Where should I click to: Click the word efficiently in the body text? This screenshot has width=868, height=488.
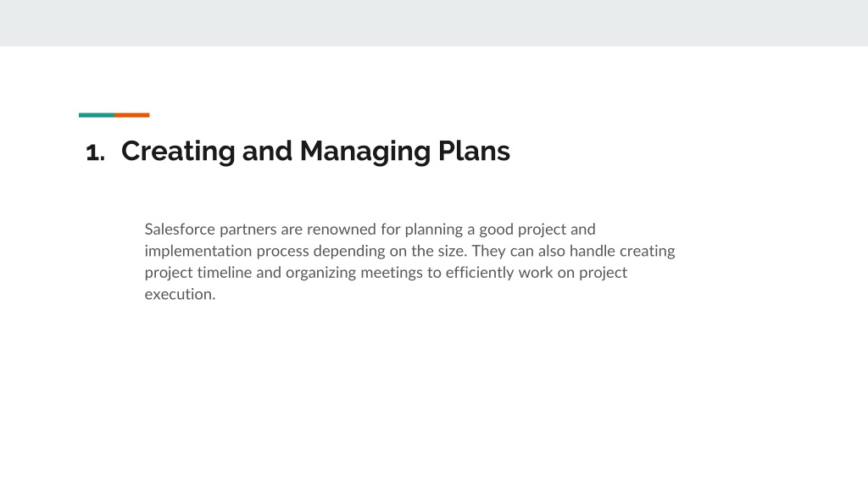pyautogui.click(x=480, y=273)
